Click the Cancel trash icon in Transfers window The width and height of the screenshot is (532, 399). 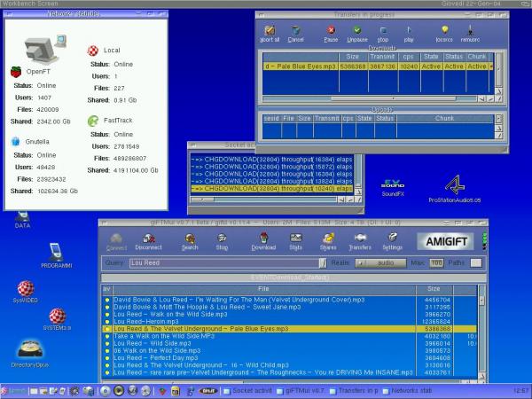295,34
